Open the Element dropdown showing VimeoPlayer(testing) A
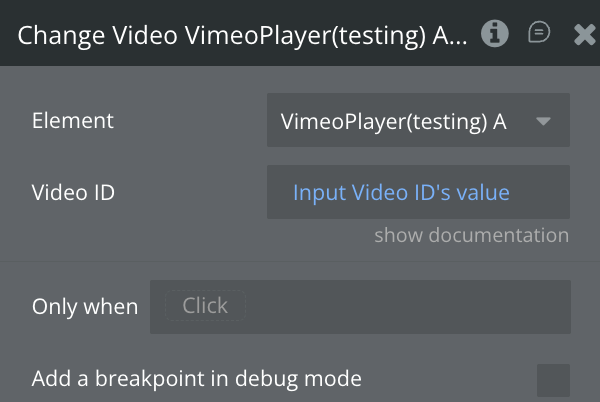The height and width of the screenshot is (402, 600). click(418, 121)
